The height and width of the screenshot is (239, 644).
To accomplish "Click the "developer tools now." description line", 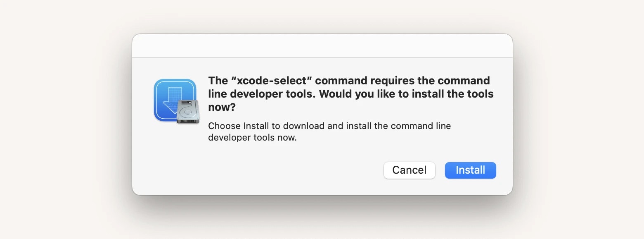I will 252,138.
